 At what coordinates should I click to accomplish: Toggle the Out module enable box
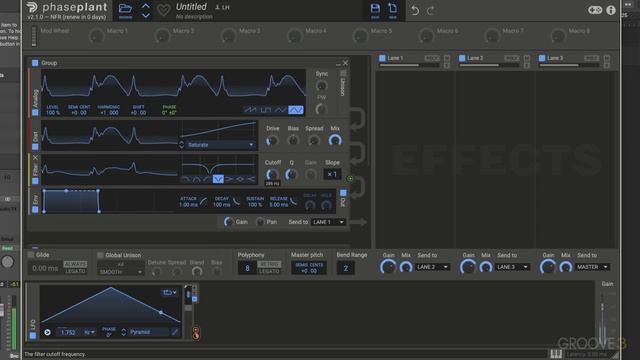point(343,193)
